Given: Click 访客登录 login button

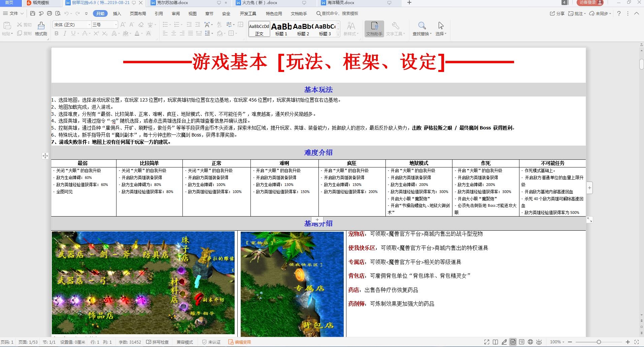Looking at the screenshot, I should point(590,3).
